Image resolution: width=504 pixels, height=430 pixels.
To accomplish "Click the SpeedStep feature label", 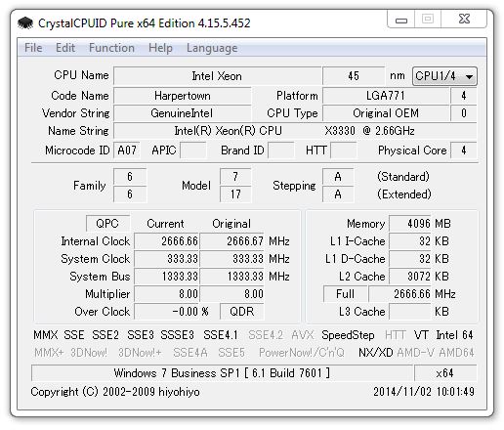I will click(x=348, y=335).
